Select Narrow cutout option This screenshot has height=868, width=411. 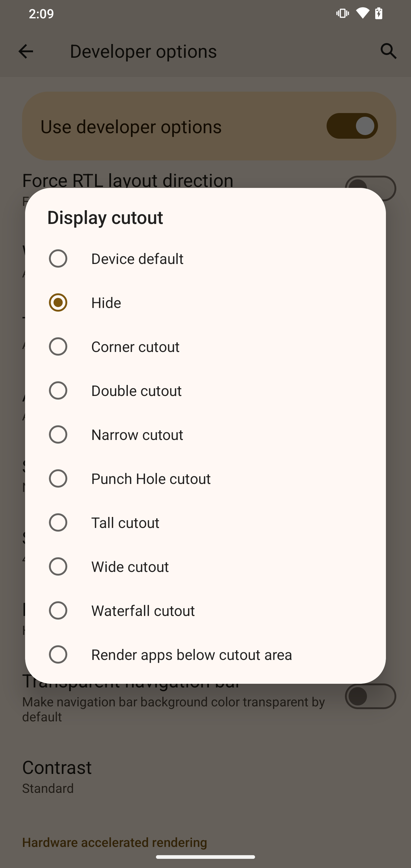click(58, 435)
